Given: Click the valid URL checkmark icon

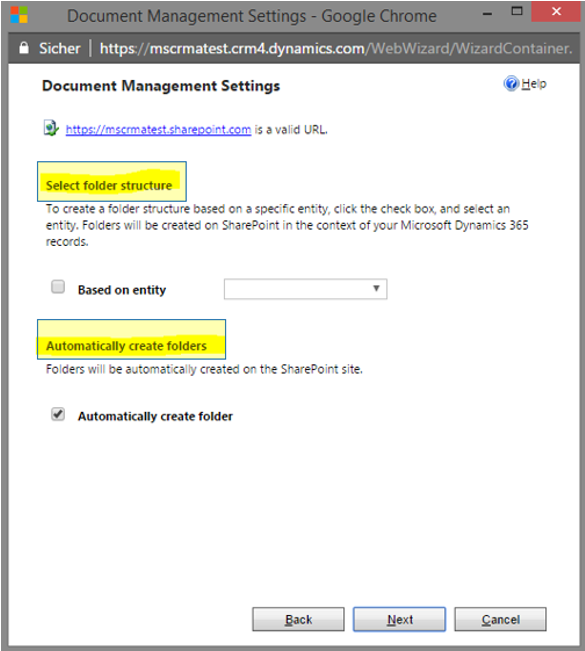Looking at the screenshot, I should pos(51,128).
